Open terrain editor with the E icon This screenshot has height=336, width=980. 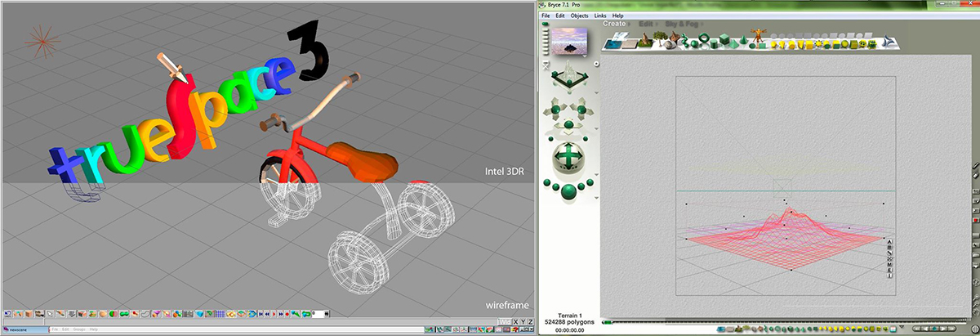click(889, 270)
